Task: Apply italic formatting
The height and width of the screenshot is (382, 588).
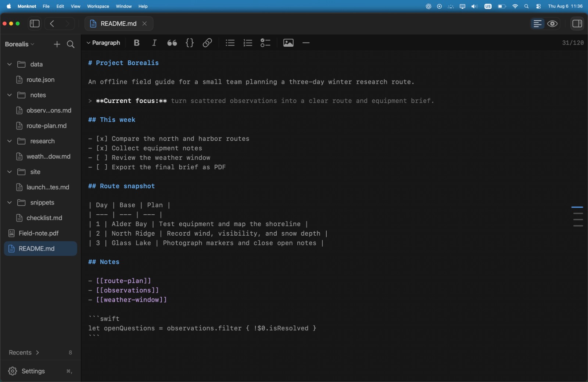Action: pos(154,43)
